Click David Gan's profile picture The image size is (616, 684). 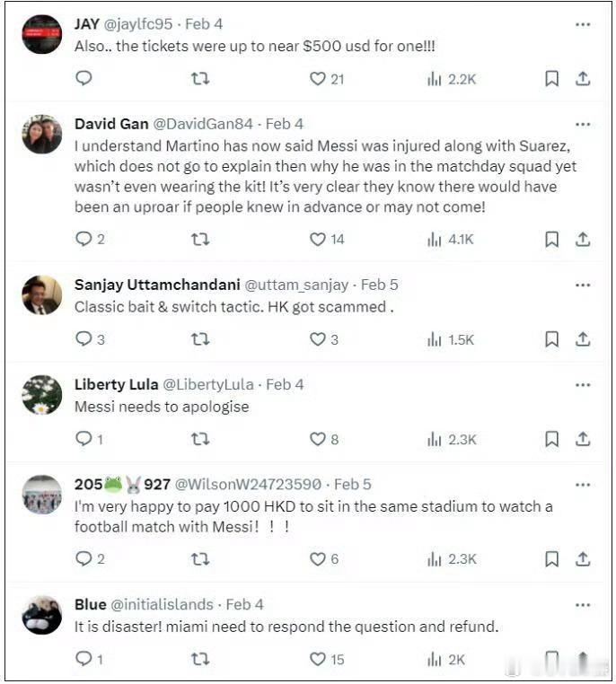(x=42, y=135)
